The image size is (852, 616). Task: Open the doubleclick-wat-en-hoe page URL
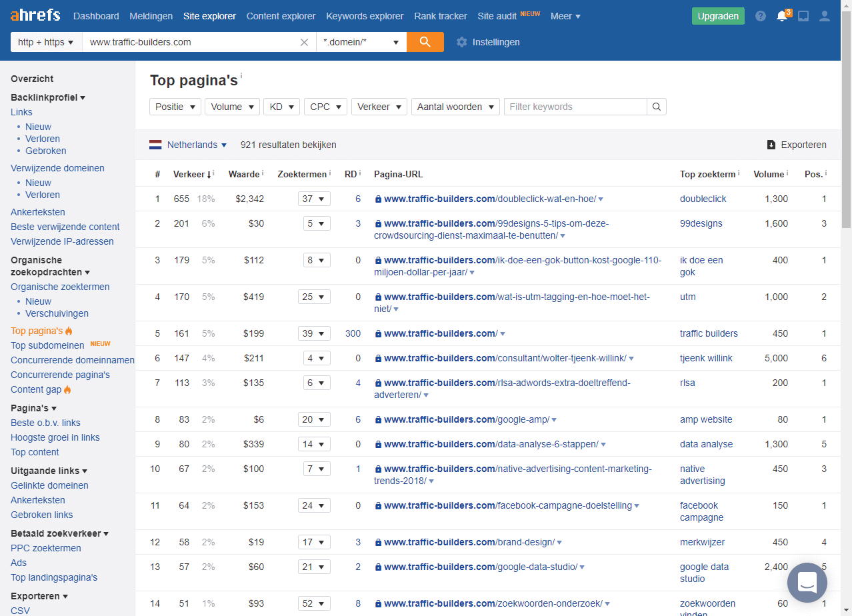coord(490,199)
